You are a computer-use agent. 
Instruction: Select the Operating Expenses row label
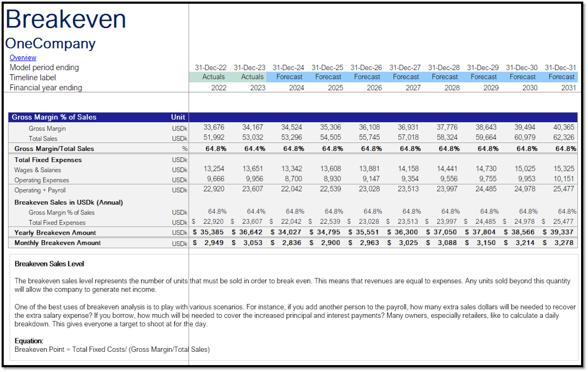(x=41, y=180)
